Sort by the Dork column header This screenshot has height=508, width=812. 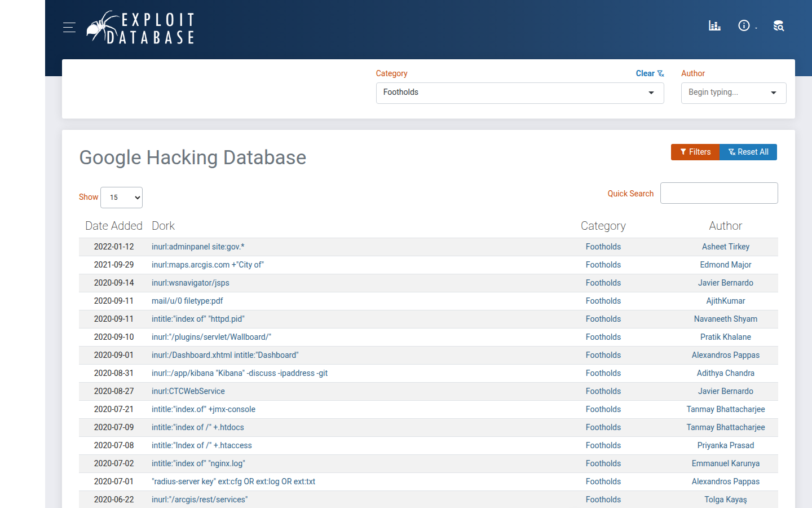(163, 226)
